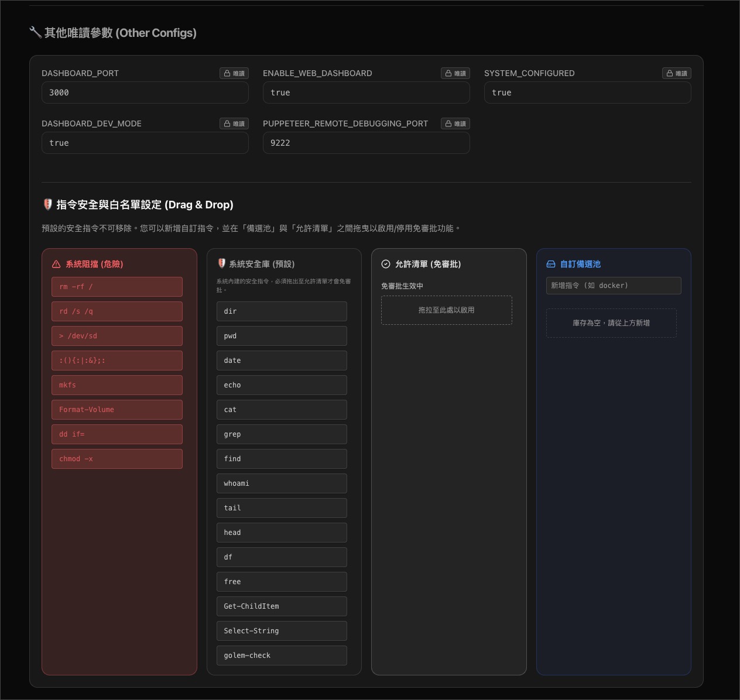Click the 自訂備選池 panel title
Viewport: 740px width, 700px height.
pyautogui.click(x=580, y=264)
